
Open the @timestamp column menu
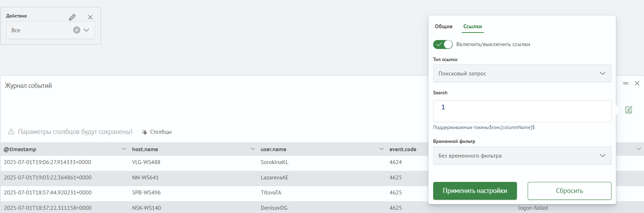124,149
